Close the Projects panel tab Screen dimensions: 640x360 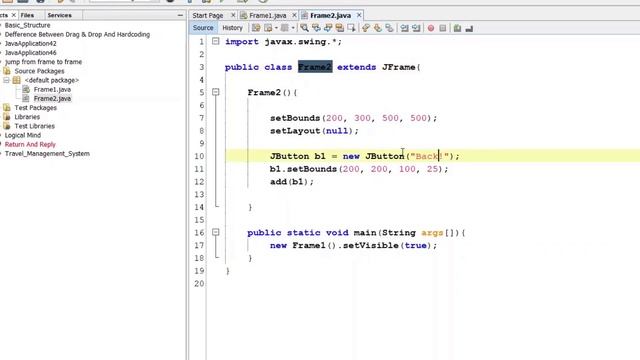click(13, 15)
